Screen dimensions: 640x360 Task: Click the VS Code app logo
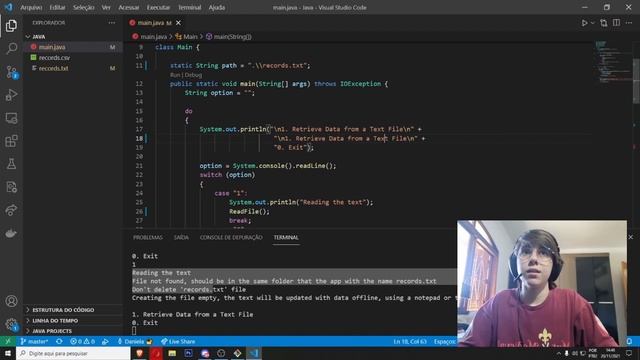pyautogui.click(x=8, y=7)
